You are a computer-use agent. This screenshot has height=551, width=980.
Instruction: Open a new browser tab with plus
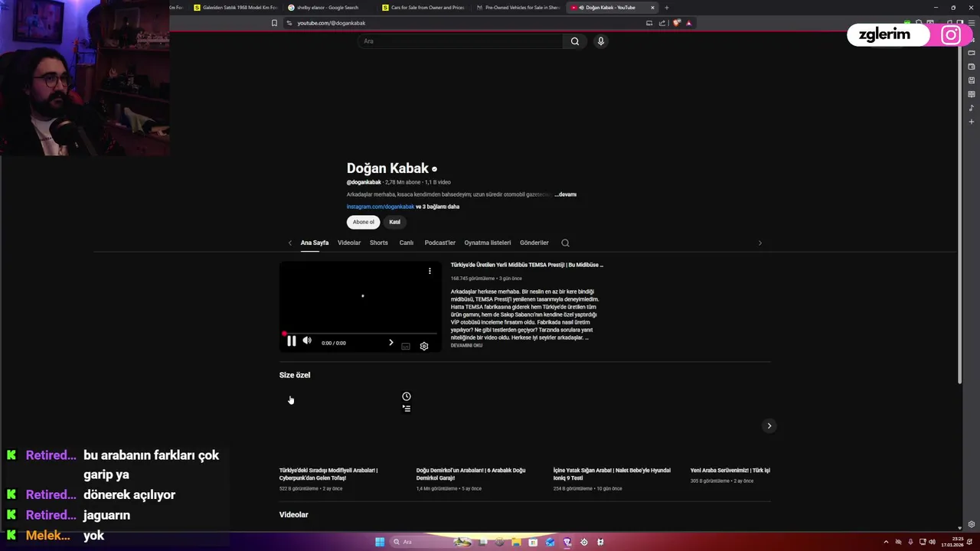(666, 8)
